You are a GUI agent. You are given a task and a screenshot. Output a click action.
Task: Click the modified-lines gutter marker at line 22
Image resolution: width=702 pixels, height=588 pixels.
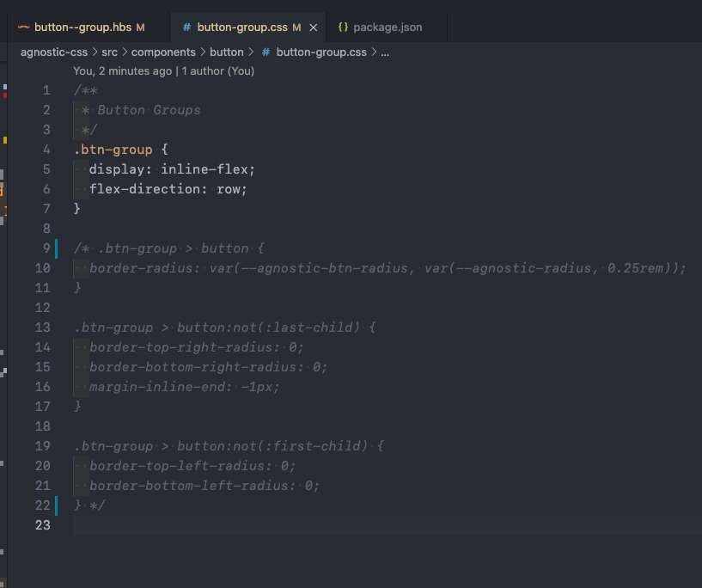click(x=57, y=505)
